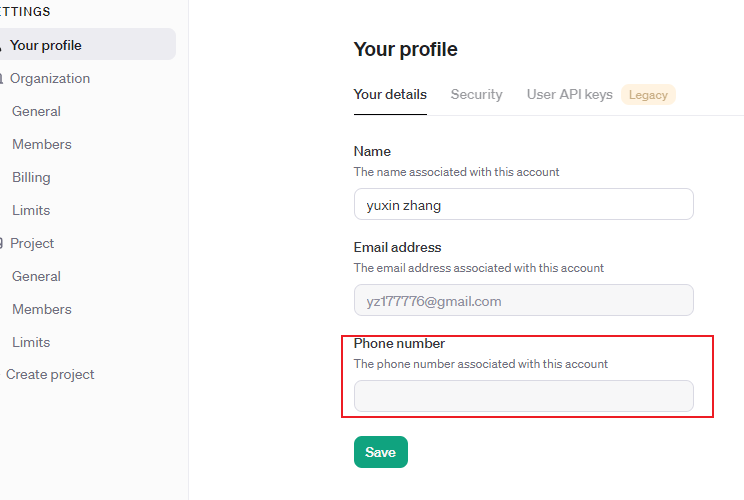Image resolution: width=744 pixels, height=500 pixels.
Task: Open General under Organization
Action: (36, 111)
